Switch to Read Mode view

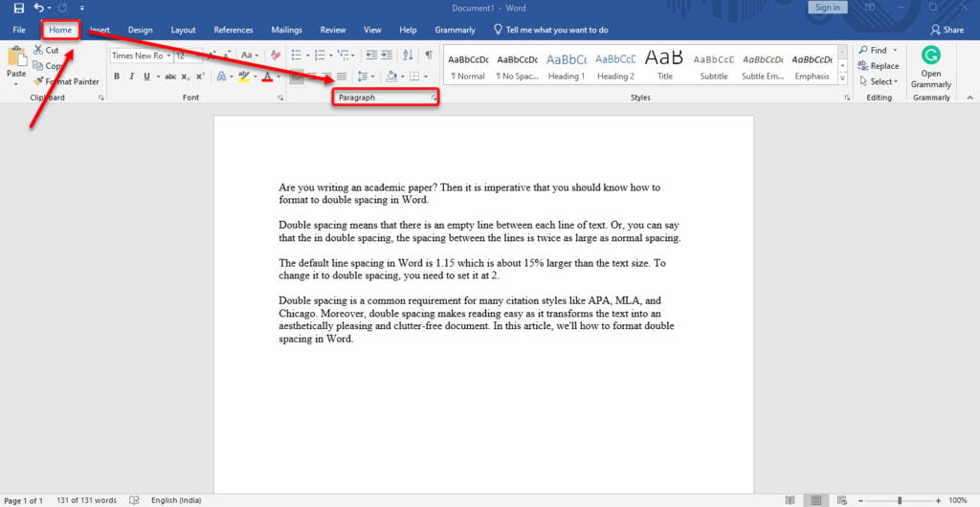click(790, 500)
